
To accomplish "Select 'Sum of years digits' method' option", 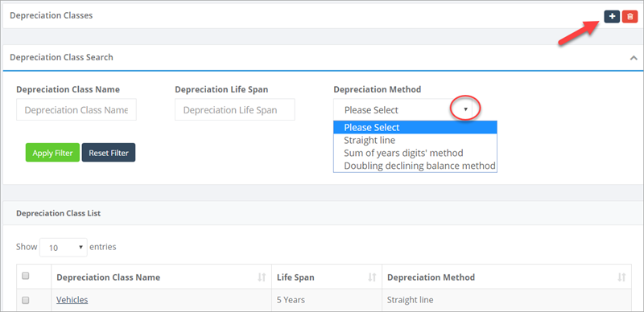I will 415,153.
